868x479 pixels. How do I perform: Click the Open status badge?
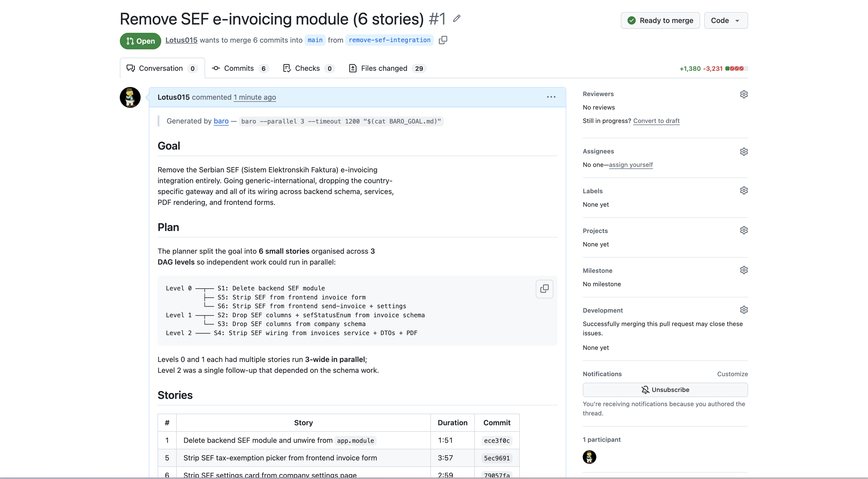click(x=140, y=41)
